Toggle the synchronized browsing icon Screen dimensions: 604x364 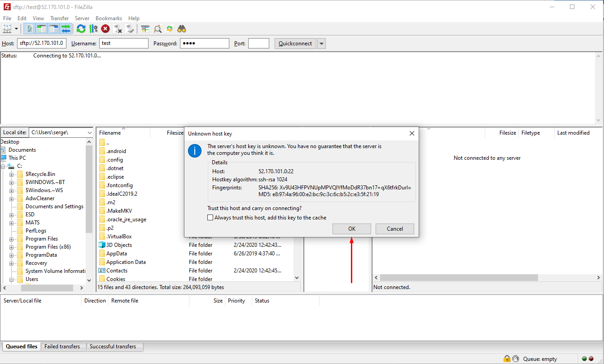(x=170, y=29)
